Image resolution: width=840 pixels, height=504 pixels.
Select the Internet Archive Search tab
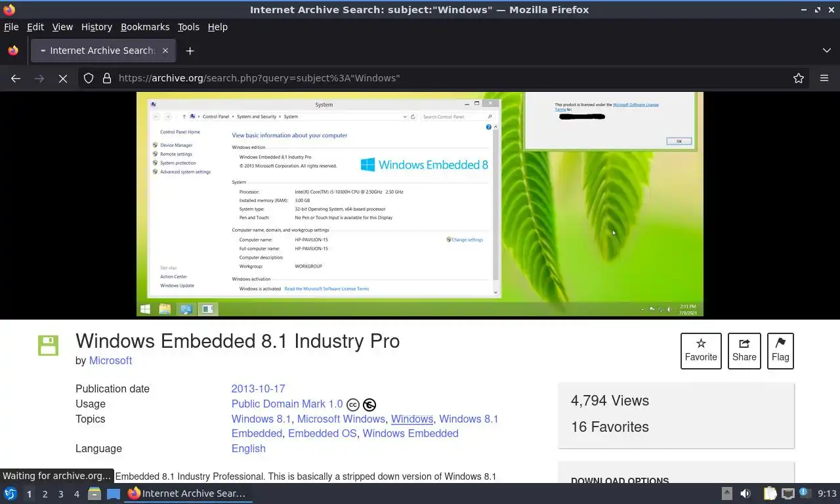(103, 51)
